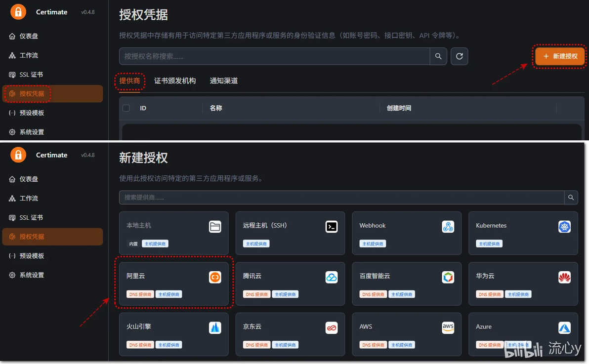Image resolution: width=589 pixels, height=364 pixels.
Task: Click the 按授权名称搜索 search field
Action: point(275,56)
